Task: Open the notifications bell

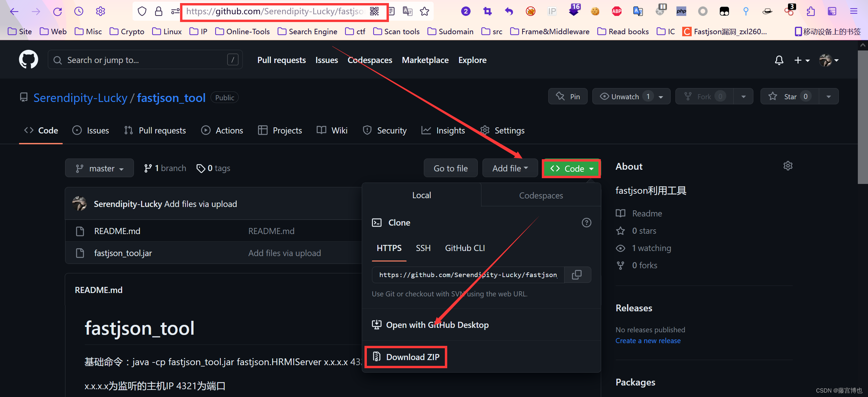Action: 779,60
